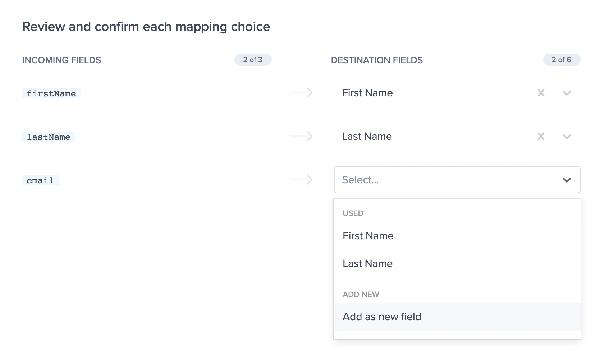
Task: Click the Select... field for email mapping
Action: (431, 180)
